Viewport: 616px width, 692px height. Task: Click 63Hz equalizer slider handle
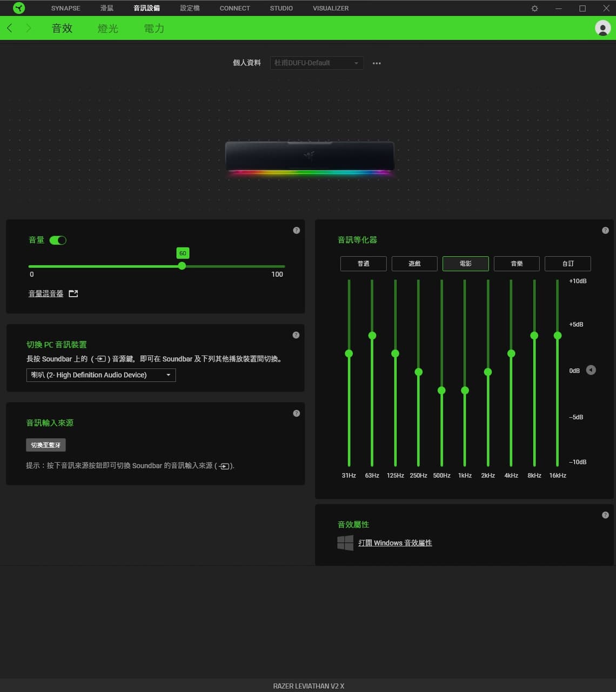372,336
